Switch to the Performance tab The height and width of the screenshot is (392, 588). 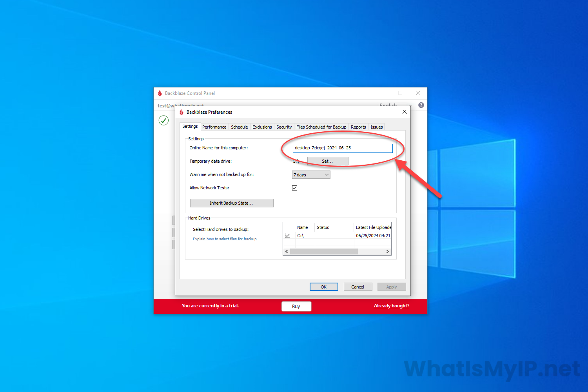coord(214,127)
